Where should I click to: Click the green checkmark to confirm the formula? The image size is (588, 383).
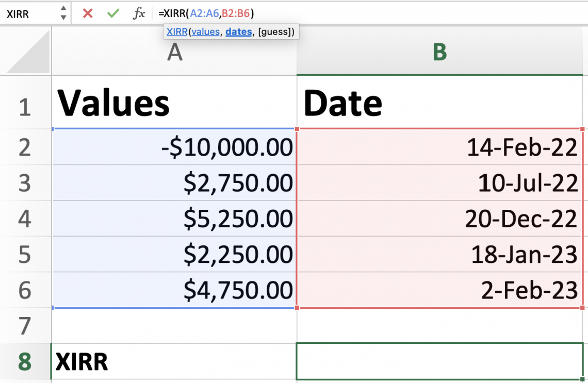click(112, 14)
